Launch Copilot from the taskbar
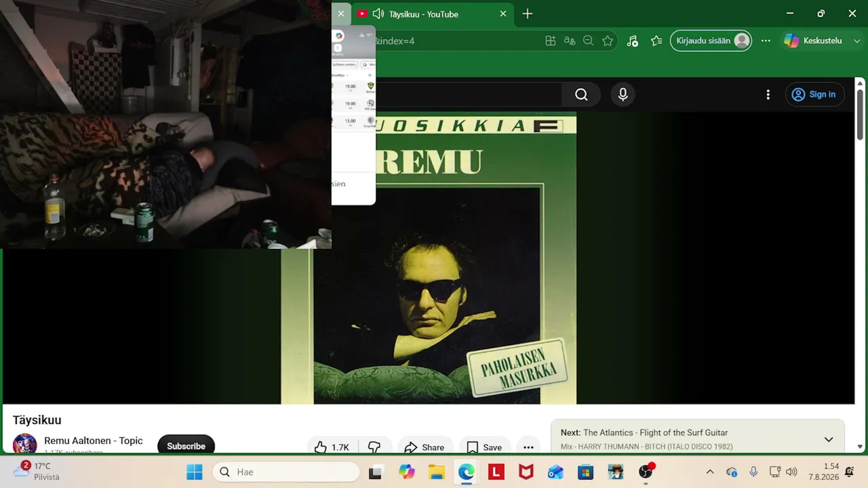868x488 pixels. pos(406,472)
